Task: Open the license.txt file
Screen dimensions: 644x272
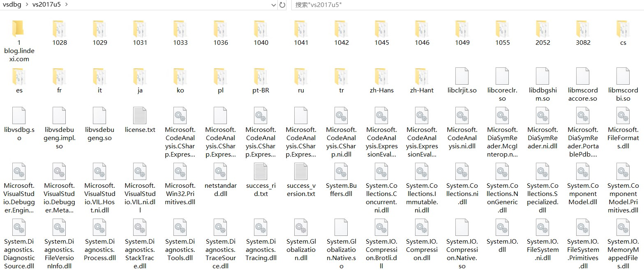Action: click(140, 120)
